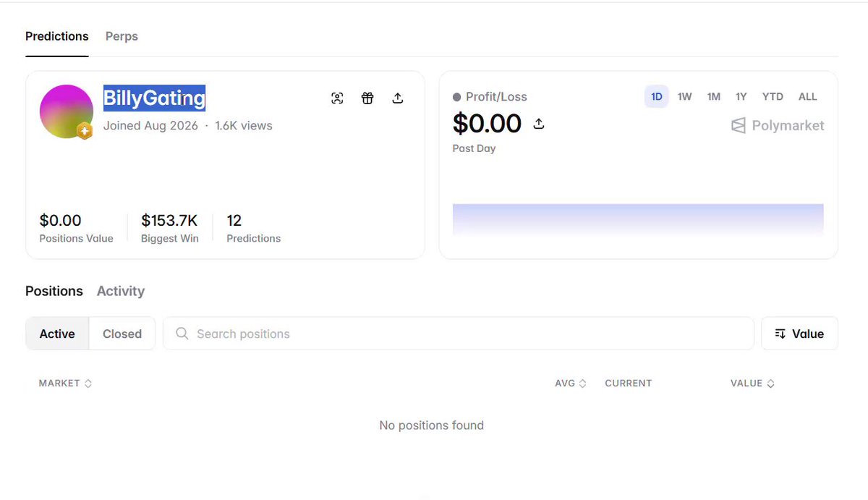Click the $0.00 Positions Value figure
This screenshot has height=500, width=868.
point(60,220)
